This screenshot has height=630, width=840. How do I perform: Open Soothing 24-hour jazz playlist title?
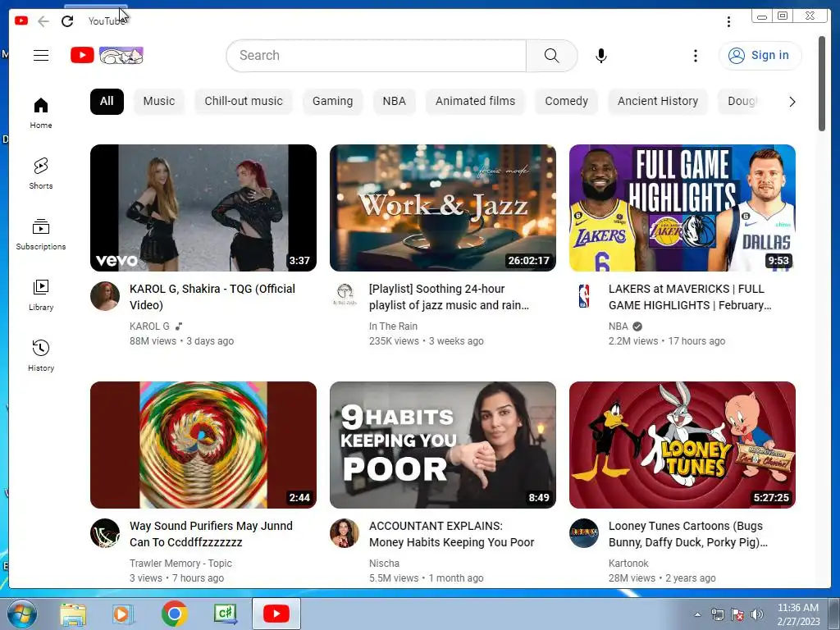pos(449,297)
